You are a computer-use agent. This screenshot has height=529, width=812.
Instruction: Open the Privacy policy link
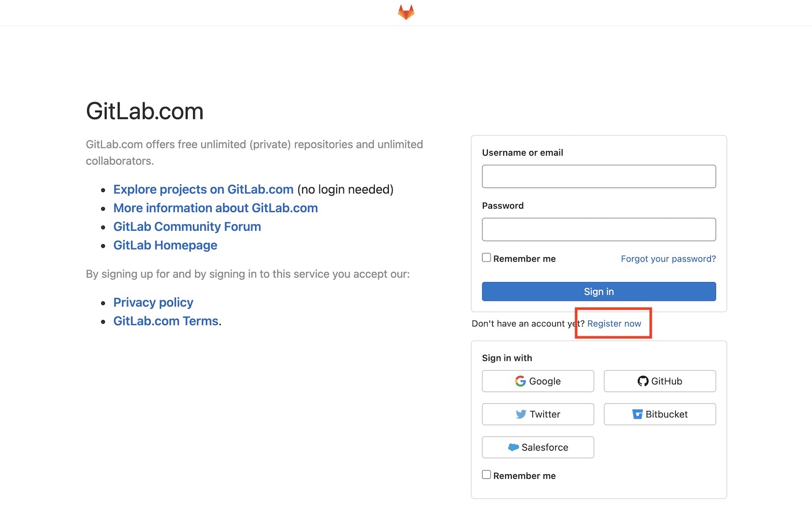pyautogui.click(x=153, y=302)
